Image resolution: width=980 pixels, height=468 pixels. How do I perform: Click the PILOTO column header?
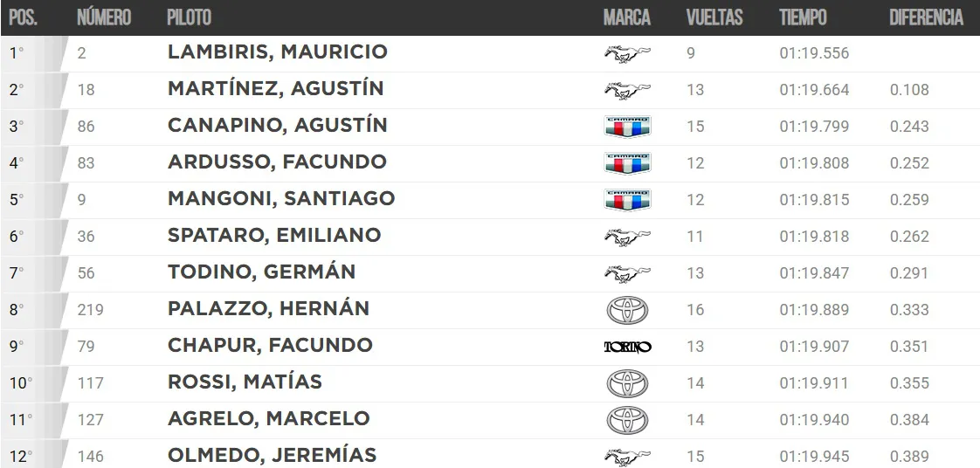pyautogui.click(x=189, y=17)
